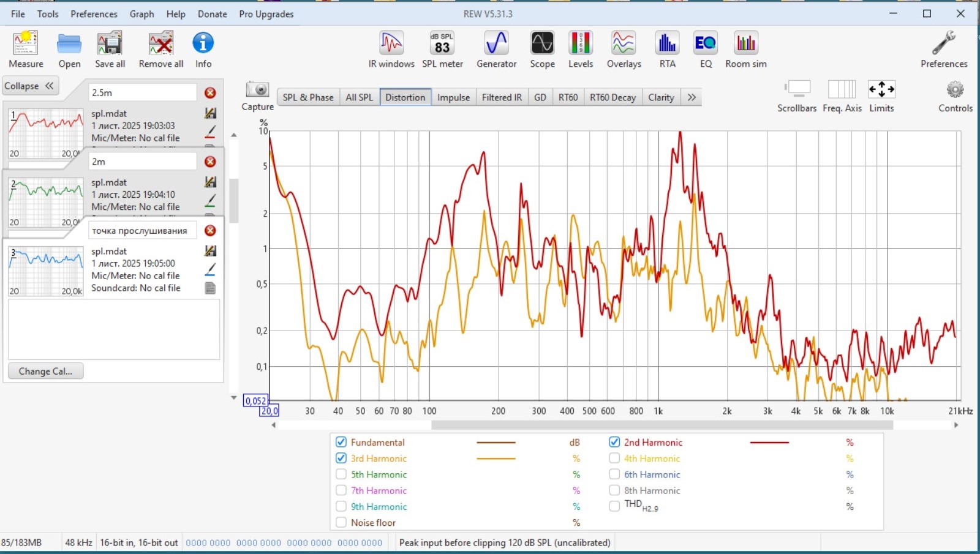This screenshot has height=554, width=980.
Task: Enable the 7th Harmonic trace
Action: [x=341, y=490]
